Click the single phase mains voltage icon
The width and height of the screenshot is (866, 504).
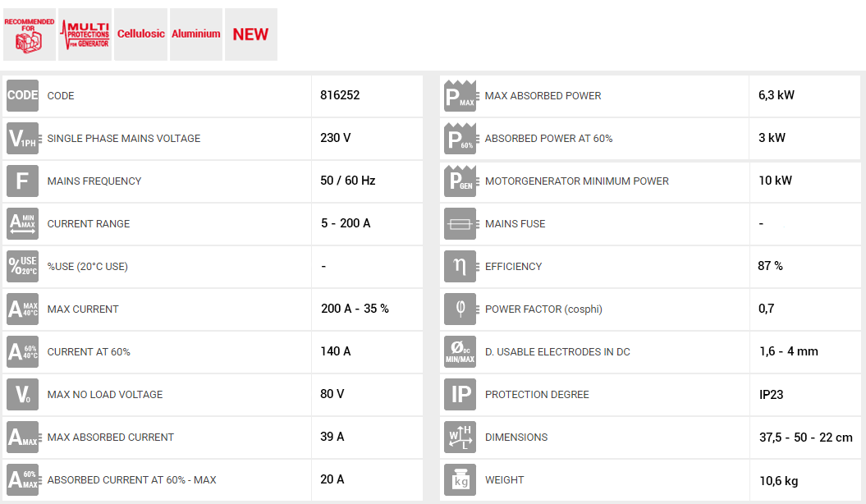[22, 138]
